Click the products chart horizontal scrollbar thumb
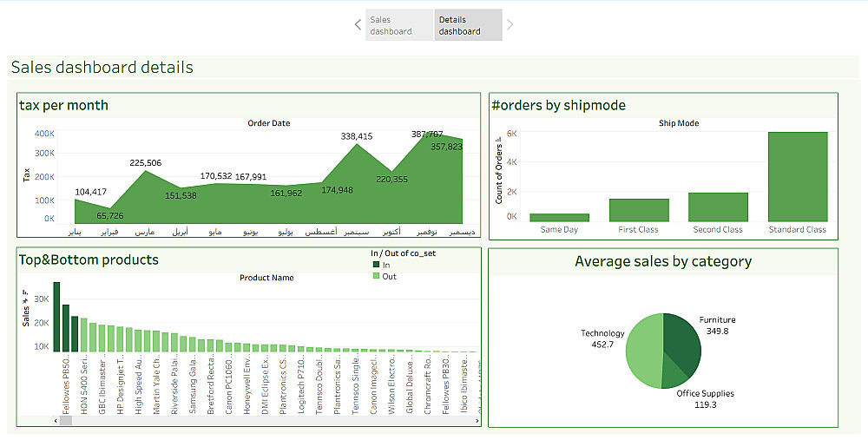Screen dimensions: 868x440 click(x=66, y=421)
